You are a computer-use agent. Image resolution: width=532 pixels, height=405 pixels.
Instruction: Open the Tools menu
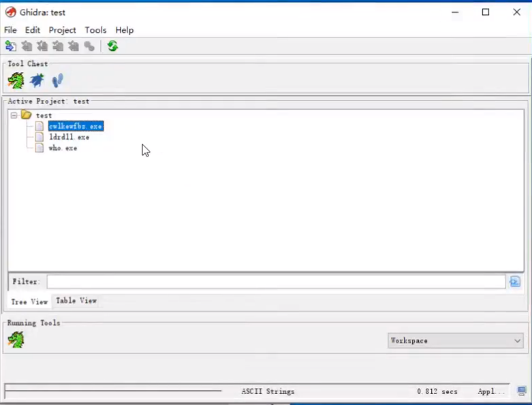click(x=95, y=30)
